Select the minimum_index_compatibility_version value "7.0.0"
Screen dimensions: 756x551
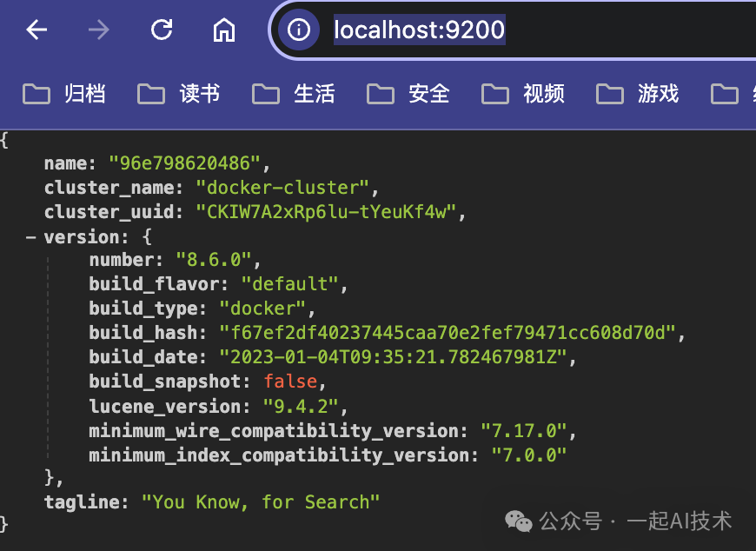pos(529,455)
